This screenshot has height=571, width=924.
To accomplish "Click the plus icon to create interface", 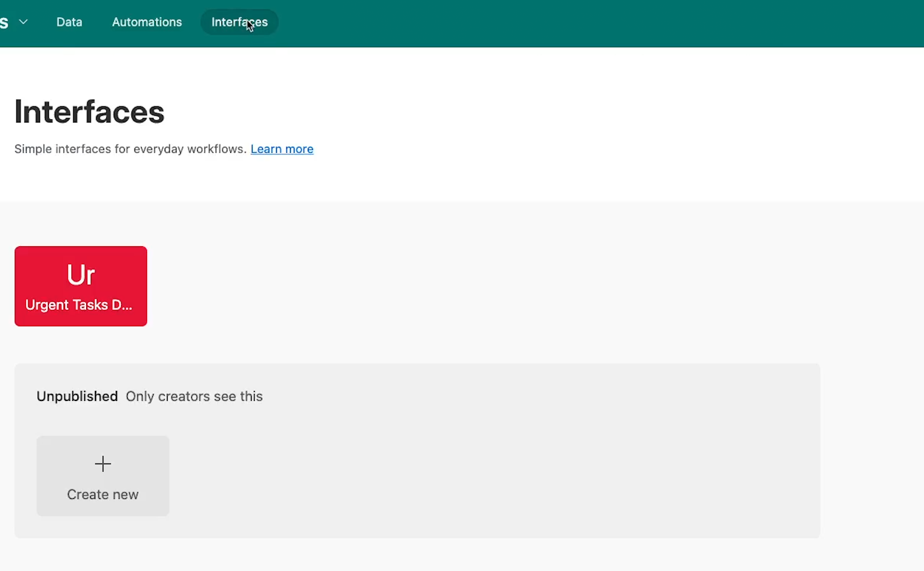I will [x=103, y=464].
